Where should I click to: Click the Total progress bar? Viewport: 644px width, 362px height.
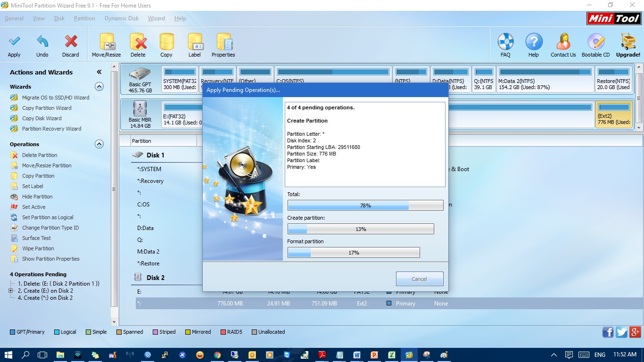365,206
